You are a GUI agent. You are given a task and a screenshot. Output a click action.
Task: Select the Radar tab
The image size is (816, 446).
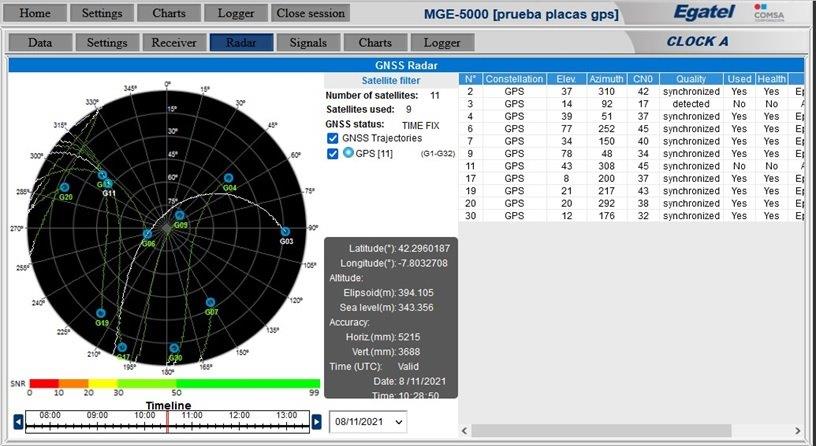pyautogui.click(x=241, y=43)
